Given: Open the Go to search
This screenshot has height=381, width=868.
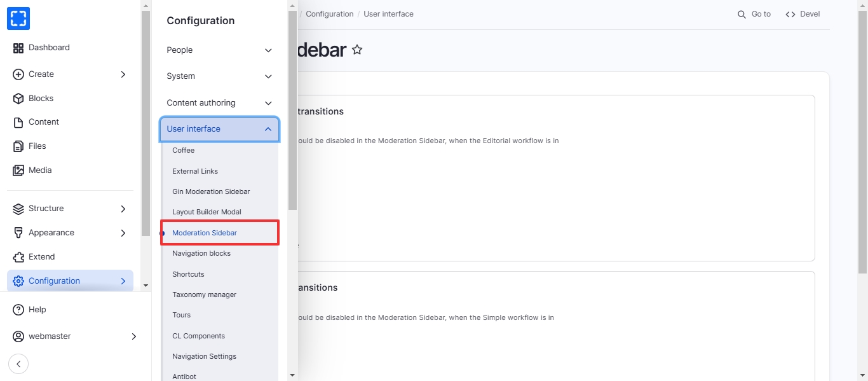Looking at the screenshot, I should 754,14.
